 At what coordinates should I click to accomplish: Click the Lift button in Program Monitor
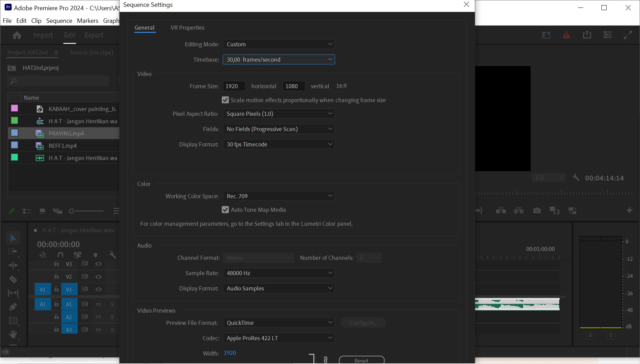[x=501, y=210]
